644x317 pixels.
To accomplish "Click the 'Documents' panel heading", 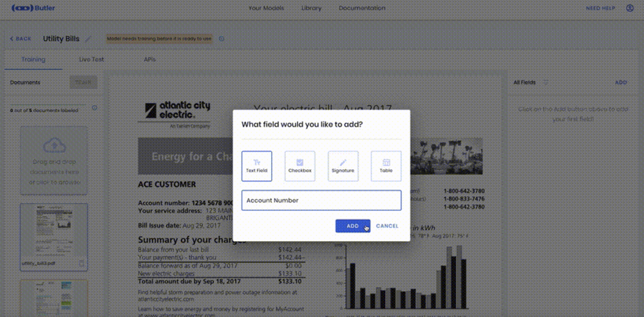I will pos(25,82).
